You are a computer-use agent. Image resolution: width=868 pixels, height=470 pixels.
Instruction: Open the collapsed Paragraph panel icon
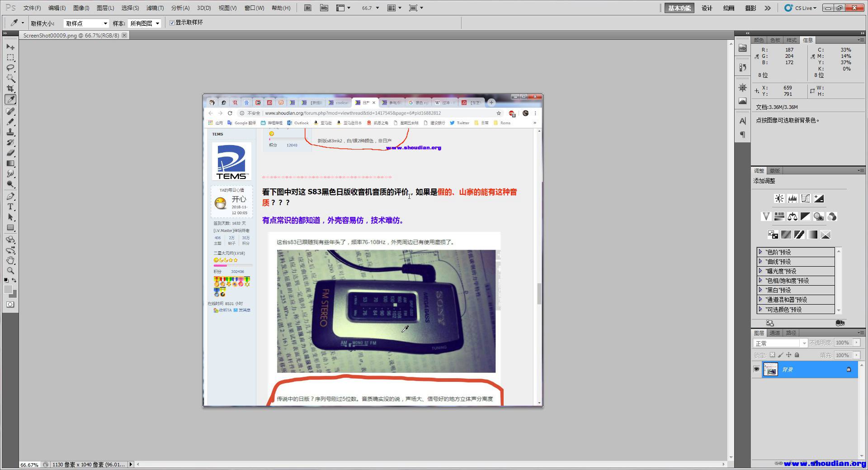point(742,135)
